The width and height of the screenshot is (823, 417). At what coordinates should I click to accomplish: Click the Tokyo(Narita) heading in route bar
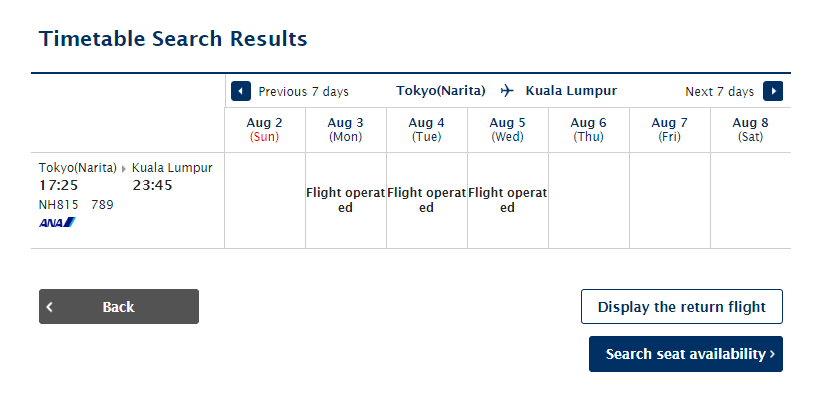[x=440, y=91]
